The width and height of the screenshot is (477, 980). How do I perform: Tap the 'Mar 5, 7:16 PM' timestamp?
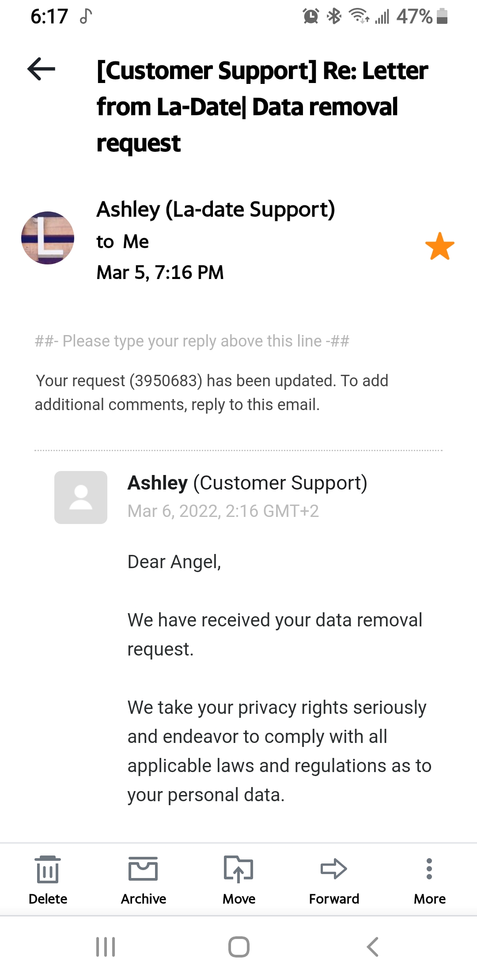160,272
